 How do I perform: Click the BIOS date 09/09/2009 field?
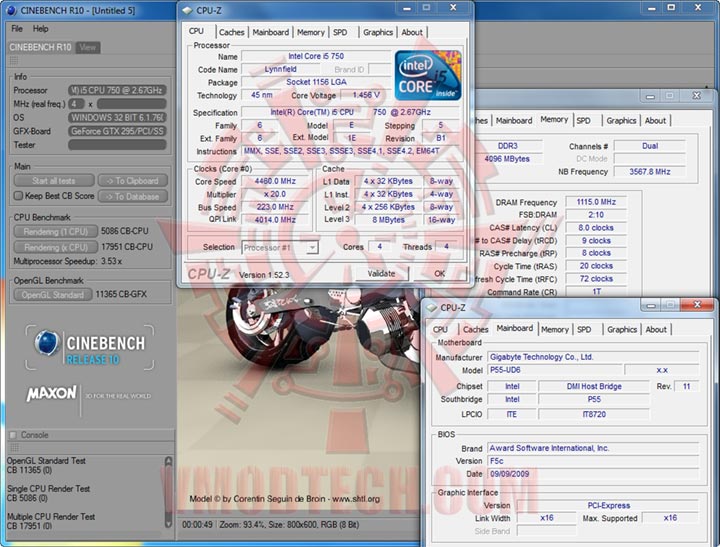[x=594, y=474]
